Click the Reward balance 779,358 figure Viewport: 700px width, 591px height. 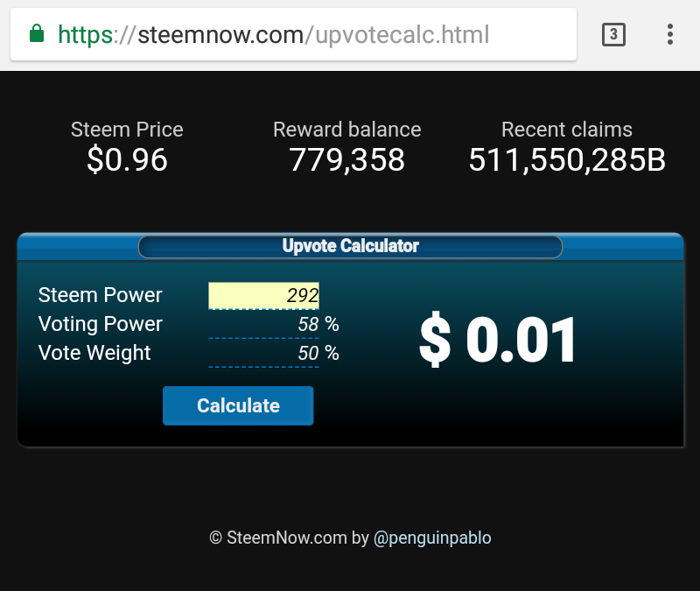[346, 160]
